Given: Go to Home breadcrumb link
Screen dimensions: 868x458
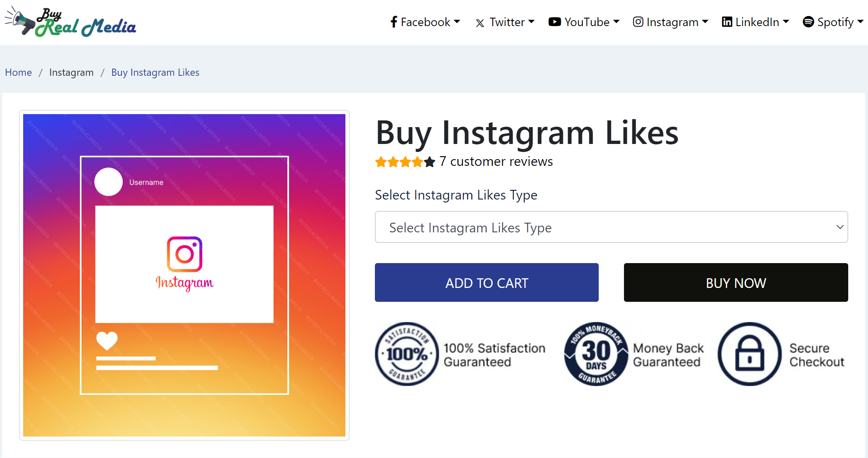Looking at the screenshot, I should coord(19,72).
